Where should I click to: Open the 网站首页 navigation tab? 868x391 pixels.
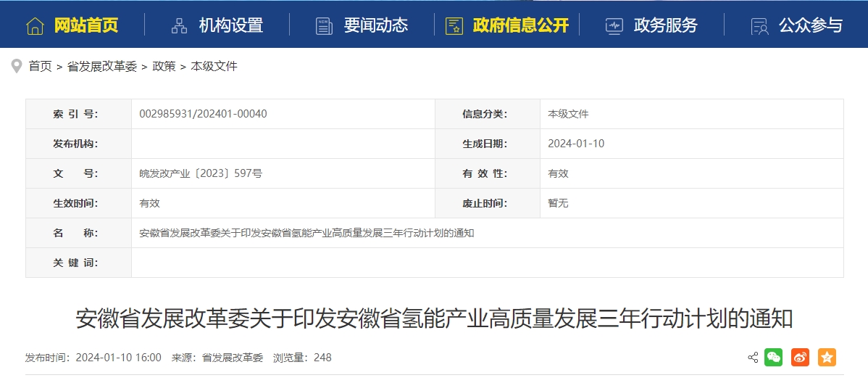click(85, 26)
